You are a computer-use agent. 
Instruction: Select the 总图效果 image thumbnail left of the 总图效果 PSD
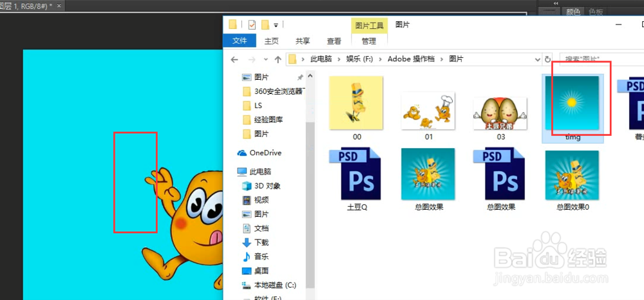click(428, 174)
